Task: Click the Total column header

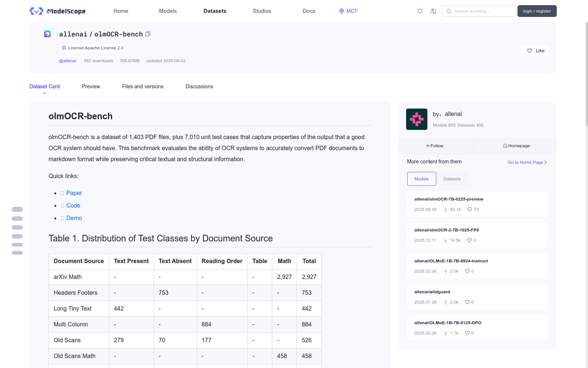Action: tap(309, 261)
